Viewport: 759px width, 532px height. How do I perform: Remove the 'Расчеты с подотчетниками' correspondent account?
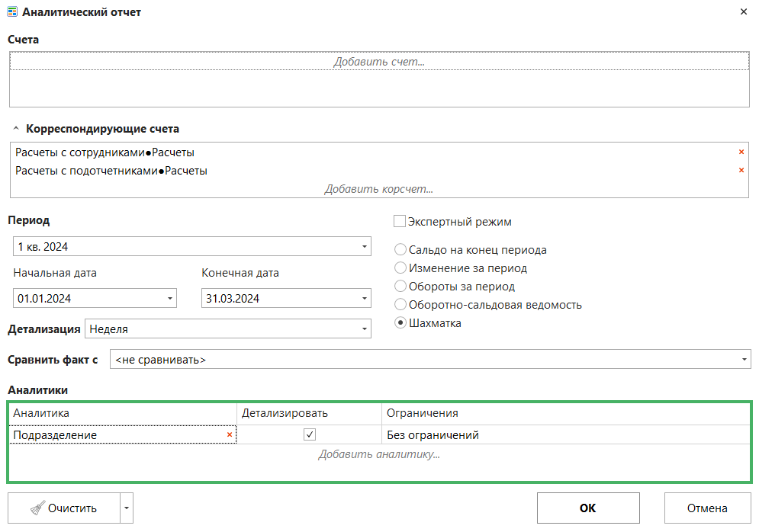pyautogui.click(x=741, y=171)
